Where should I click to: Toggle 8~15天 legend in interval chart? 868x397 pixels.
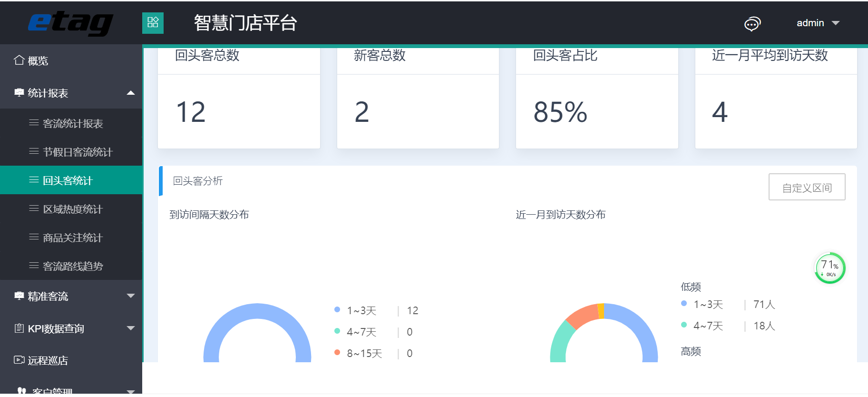click(373, 353)
